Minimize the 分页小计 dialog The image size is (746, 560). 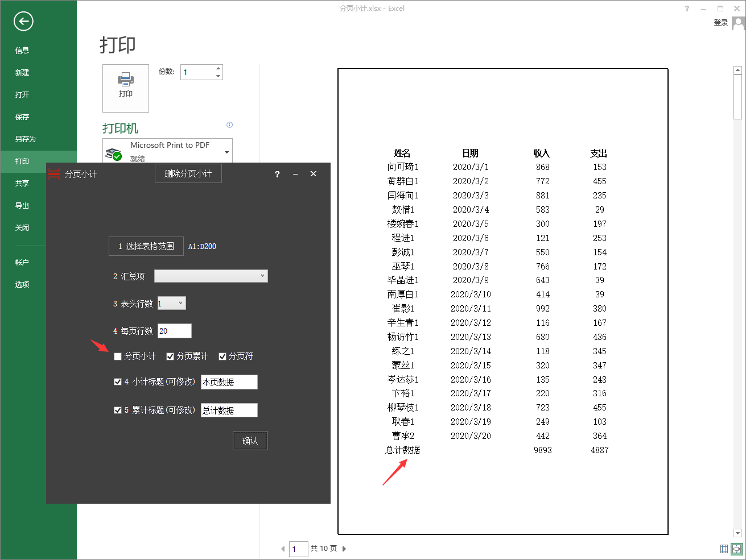(295, 174)
